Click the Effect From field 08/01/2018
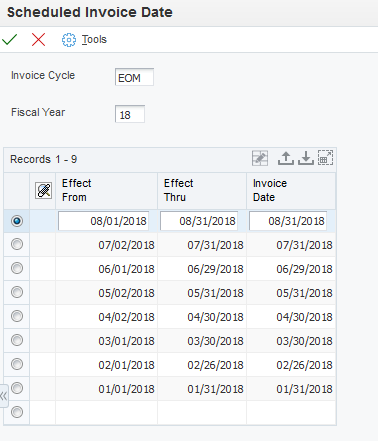The image size is (378, 441). [x=104, y=221]
